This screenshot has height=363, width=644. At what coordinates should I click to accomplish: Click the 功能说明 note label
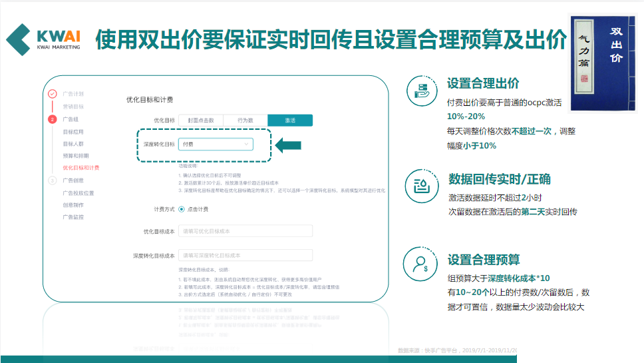click(x=188, y=166)
